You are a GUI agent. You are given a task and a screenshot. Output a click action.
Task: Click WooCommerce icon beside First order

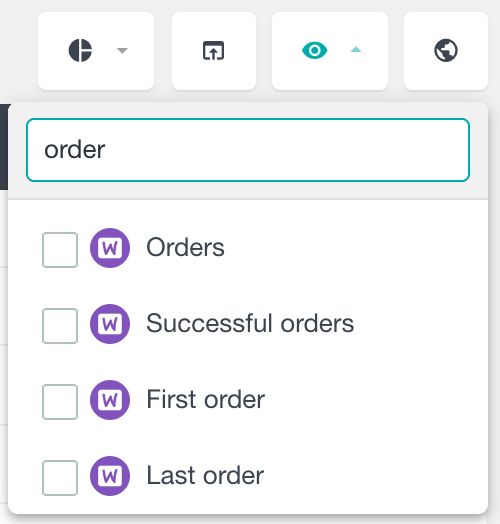[x=110, y=400]
